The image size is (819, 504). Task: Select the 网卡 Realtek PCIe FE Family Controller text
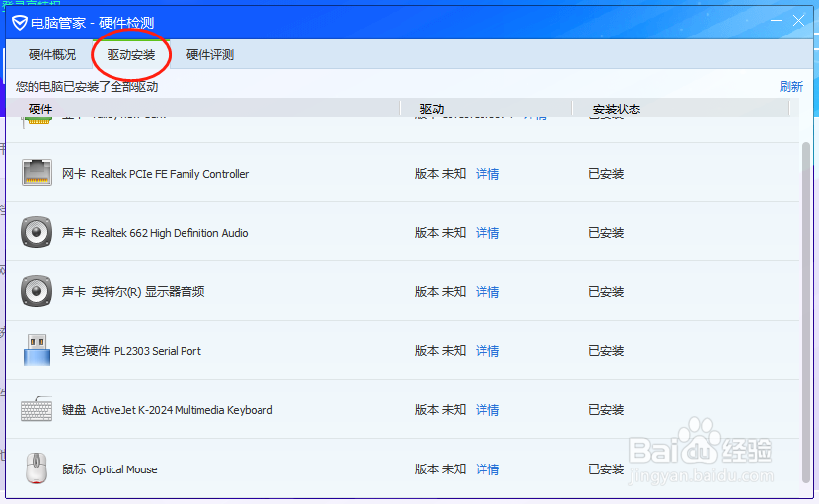tap(156, 174)
